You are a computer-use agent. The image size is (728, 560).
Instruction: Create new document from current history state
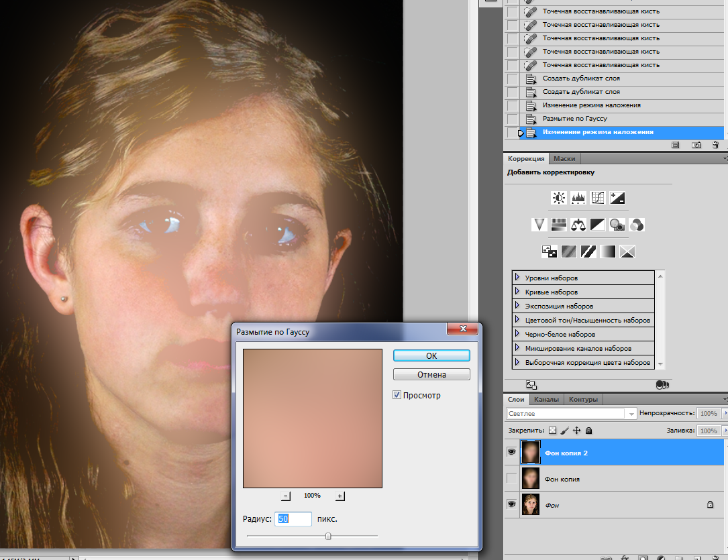(x=676, y=146)
